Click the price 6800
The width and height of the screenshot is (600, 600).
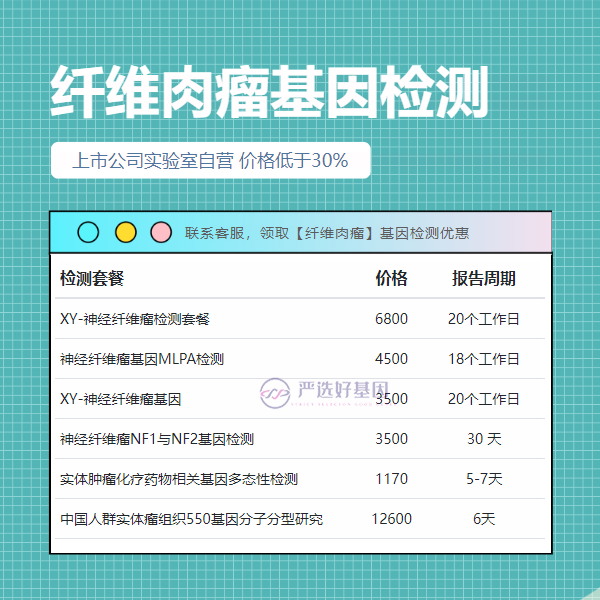coord(391,319)
